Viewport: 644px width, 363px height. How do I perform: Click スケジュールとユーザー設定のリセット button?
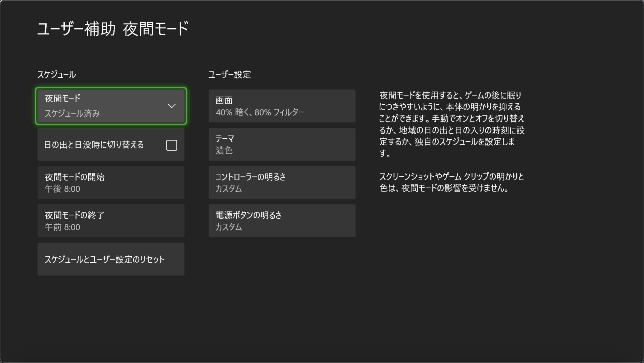pyautogui.click(x=111, y=259)
